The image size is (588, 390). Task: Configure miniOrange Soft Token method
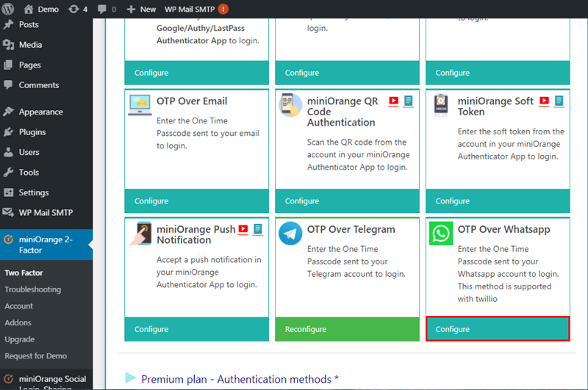(498, 201)
